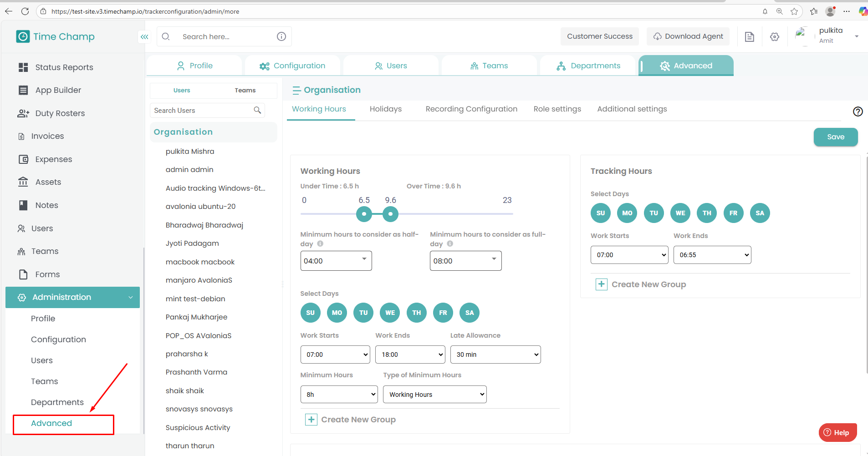Toggle Friday in Tracking Hours days
Screen dimensions: 868x456
click(x=733, y=213)
